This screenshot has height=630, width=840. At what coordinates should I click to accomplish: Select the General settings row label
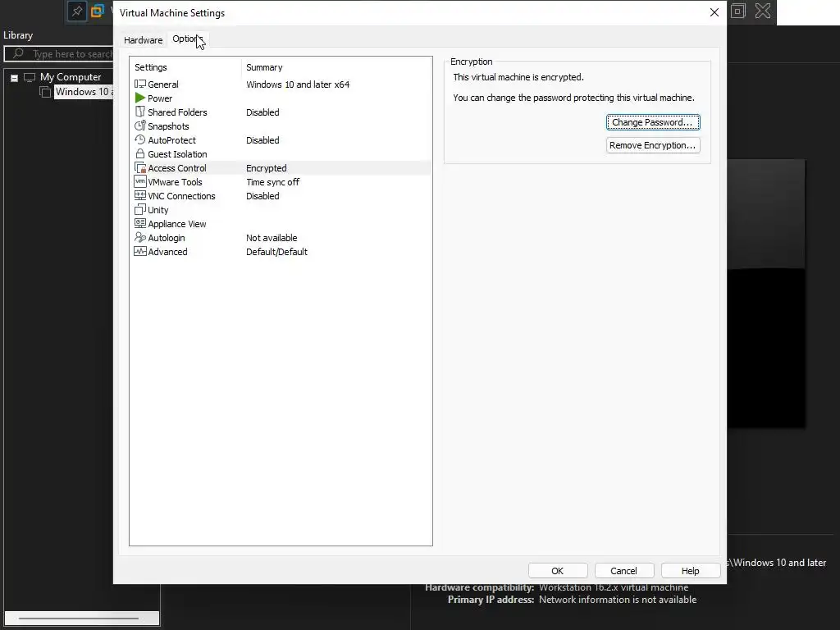click(x=163, y=84)
